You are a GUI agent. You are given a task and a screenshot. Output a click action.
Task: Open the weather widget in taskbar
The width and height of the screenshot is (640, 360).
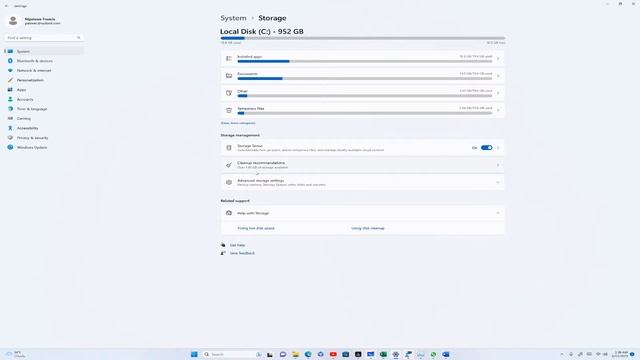pyautogui.click(x=15, y=354)
